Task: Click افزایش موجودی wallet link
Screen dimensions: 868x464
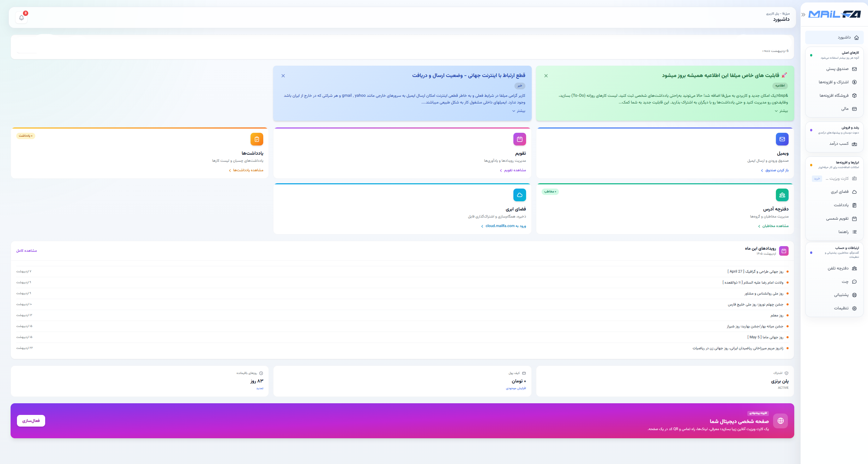Action: coord(516,388)
